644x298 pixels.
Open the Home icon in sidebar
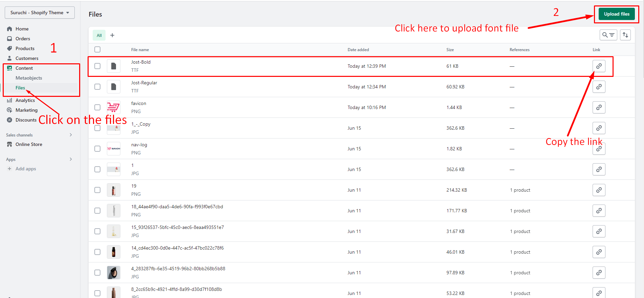(9, 29)
